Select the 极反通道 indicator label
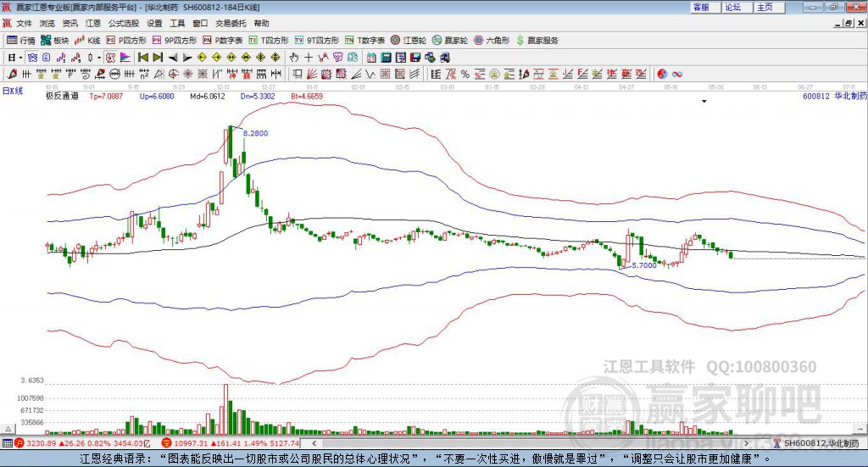The width and height of the screenshot is (868, 467). 62,97
